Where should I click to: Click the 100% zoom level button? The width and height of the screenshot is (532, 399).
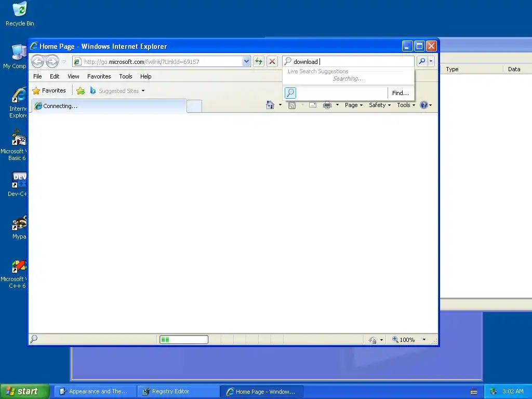[403, 340]
